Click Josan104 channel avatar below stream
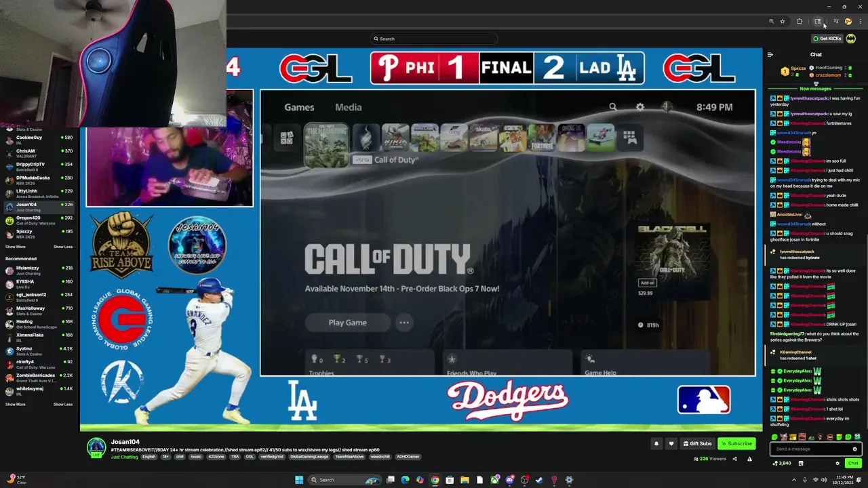Screen dimensions: 868x488 [x=96, y=447]
